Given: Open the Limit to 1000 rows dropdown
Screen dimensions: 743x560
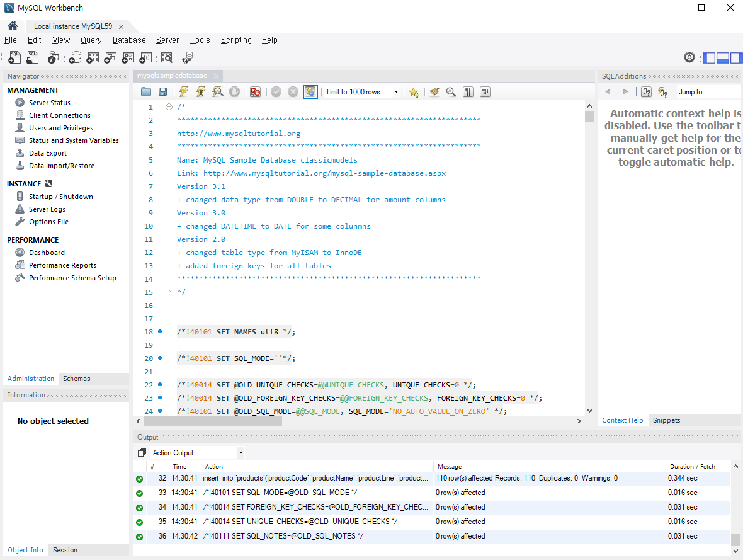Looking at the screenshot, I should coord(363,92).
